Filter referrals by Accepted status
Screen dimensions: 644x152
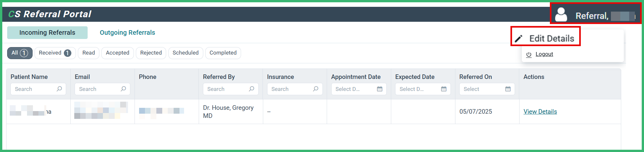coord(117,53)
